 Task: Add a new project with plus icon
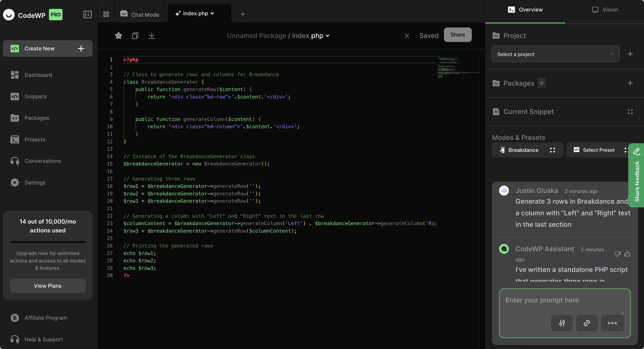tap(630, 54)
